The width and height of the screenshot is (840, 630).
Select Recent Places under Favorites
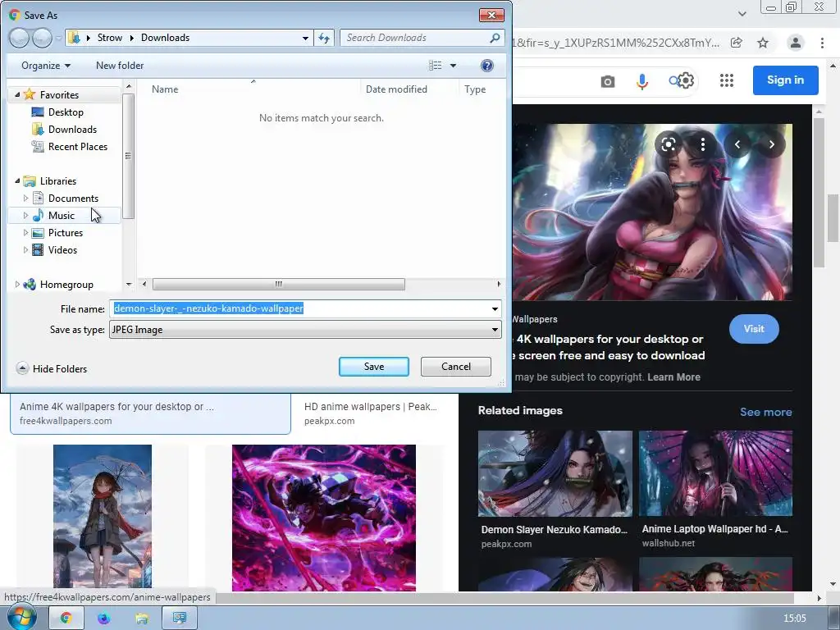tap(78, 146)
